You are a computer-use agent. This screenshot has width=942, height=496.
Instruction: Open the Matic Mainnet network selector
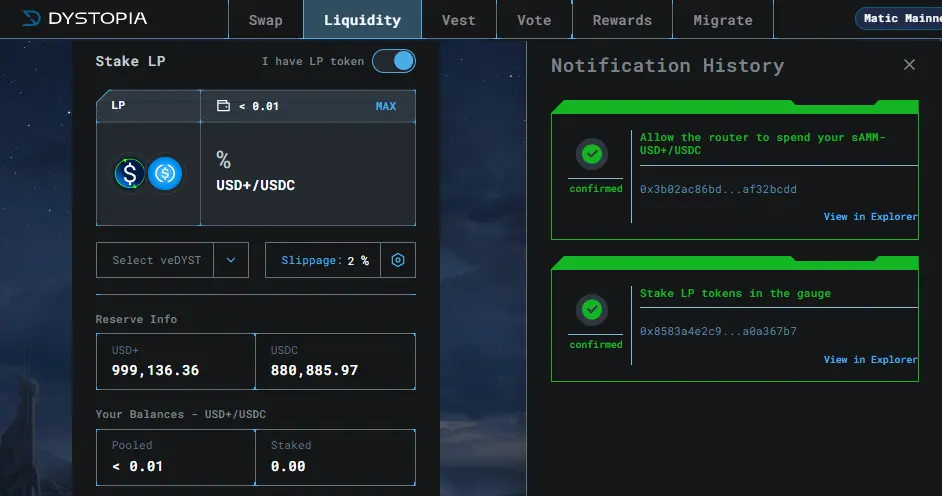point(899,19)
